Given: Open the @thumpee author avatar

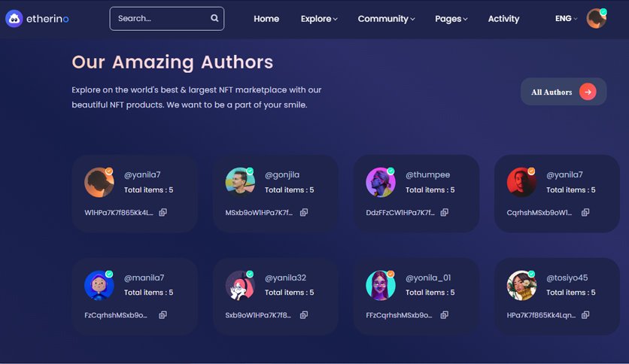Looking at the screenshot, I should [x=381, y=183].
